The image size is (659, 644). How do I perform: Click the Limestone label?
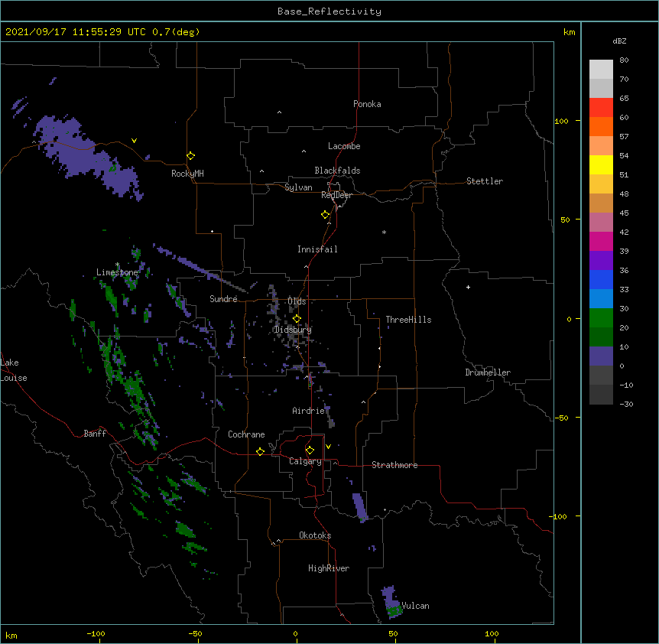coord(117,272)
